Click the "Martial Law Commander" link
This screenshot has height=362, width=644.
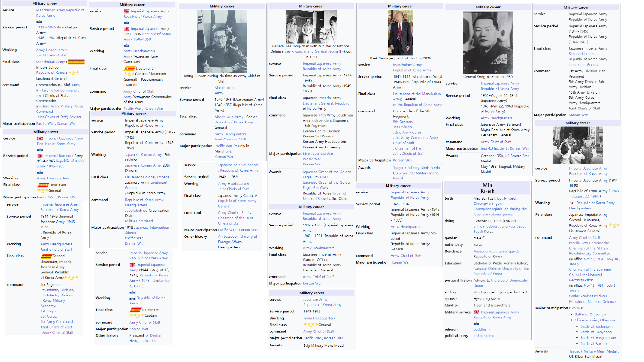(589, 243)
